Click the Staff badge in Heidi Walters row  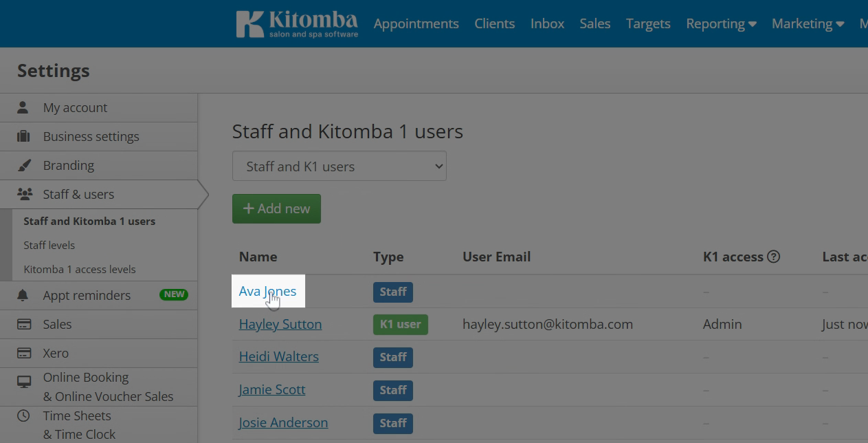pos(393,357)
